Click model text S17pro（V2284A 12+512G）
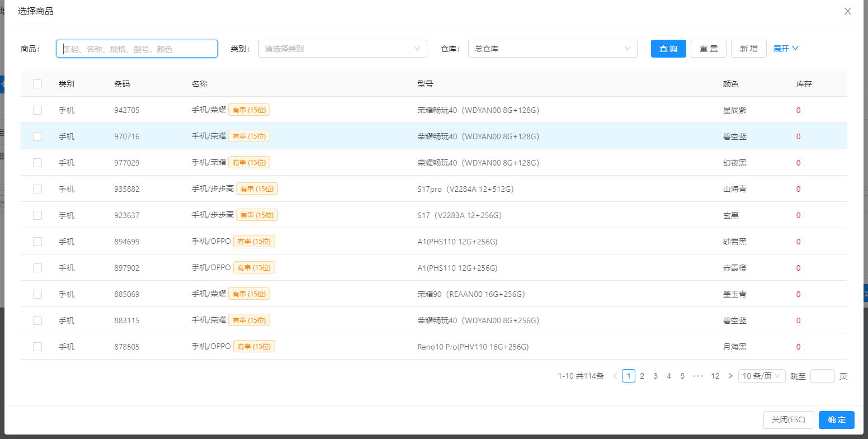 (x=465, y=189)
